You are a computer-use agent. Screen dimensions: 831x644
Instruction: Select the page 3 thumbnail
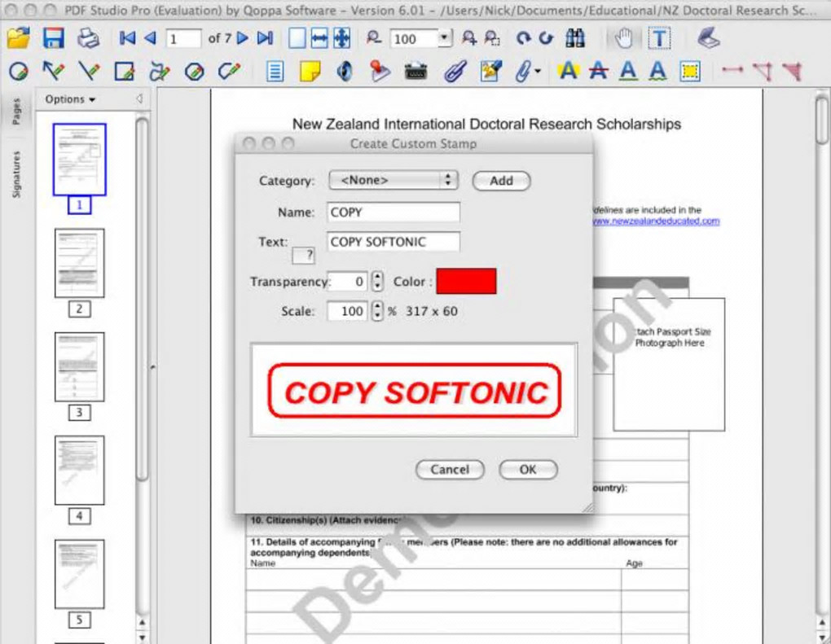point(80,366)
